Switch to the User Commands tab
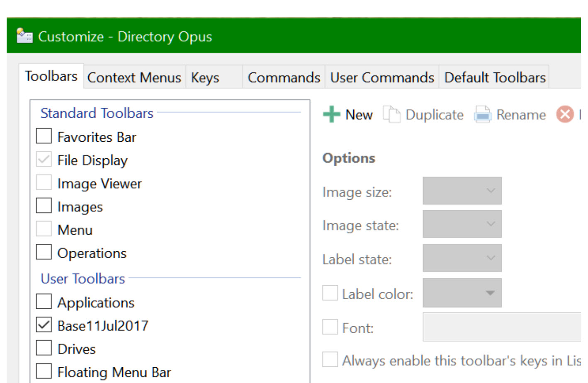The height and width of the screenshot is (383, 588). pyautogui.click(x=382, y=78)
